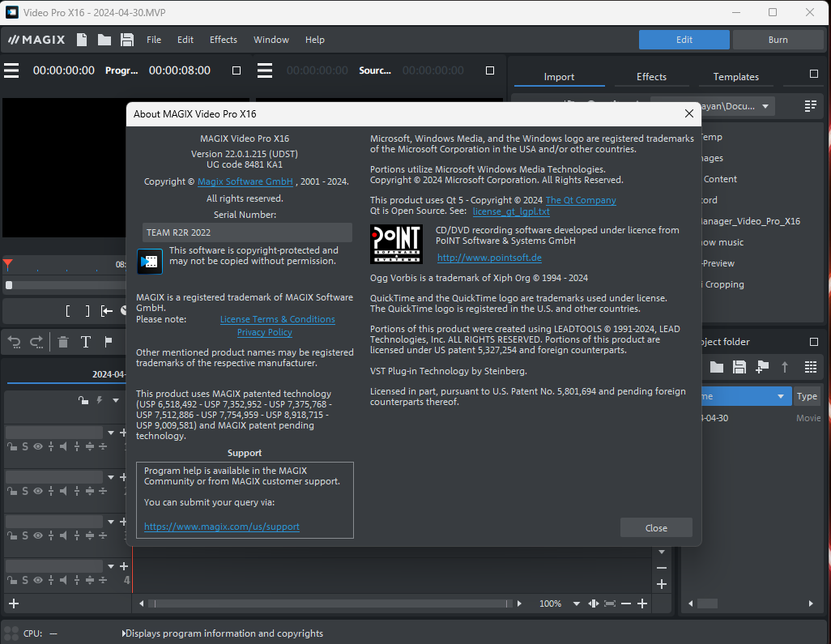Sort Project folder by Type column
This screenshot has width=831, height=644.
tap(808, 396)
